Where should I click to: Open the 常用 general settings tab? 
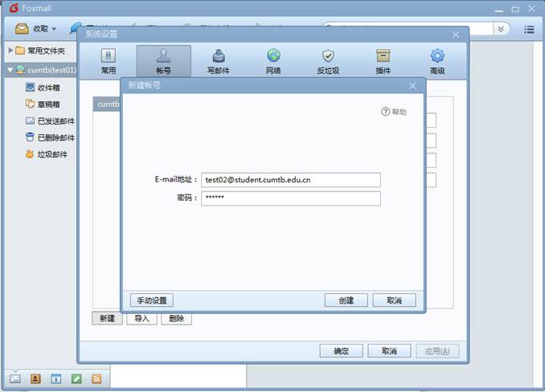(108, 62)
